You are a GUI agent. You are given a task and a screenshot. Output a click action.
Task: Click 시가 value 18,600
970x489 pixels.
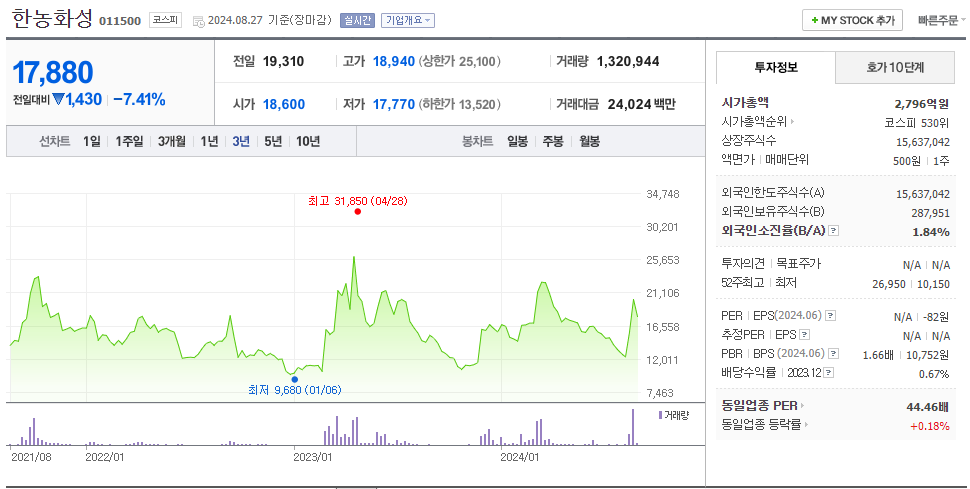point(284,104)
